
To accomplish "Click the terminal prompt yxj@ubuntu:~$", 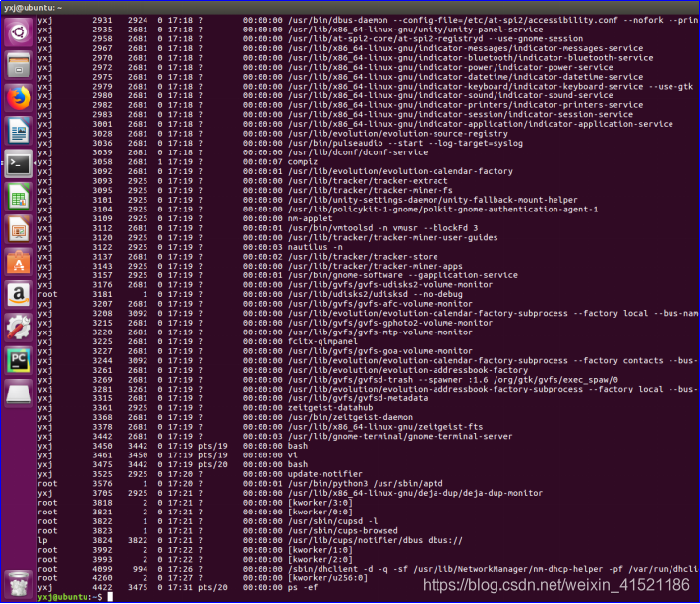I will tap(70, 597).
